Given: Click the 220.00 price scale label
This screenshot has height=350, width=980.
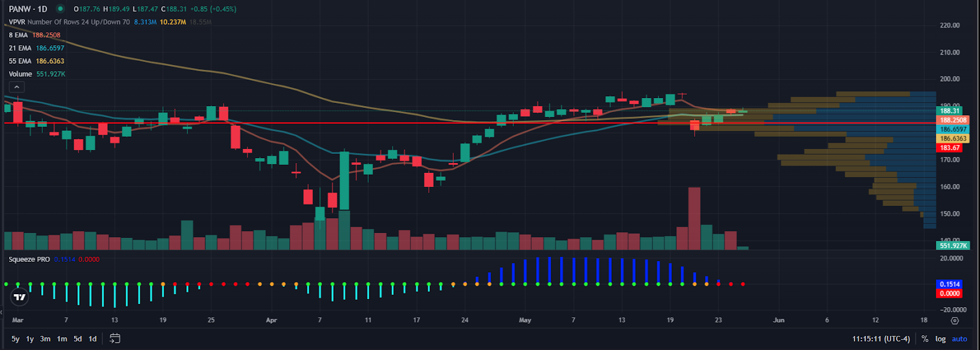Looking at the screenshot, I should [949, 25].
